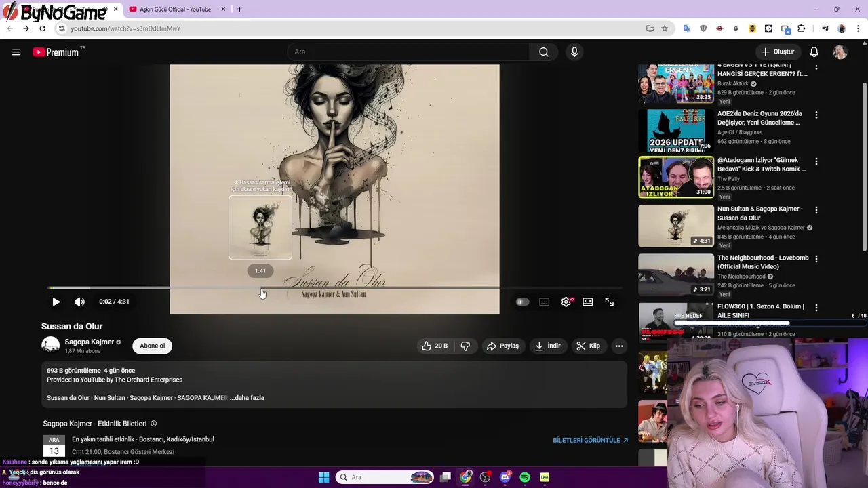The width and height of the screenshot is (868, 488).
Task: Close the Aşkın Gücü YouTube tab
Action: (223, 9)
